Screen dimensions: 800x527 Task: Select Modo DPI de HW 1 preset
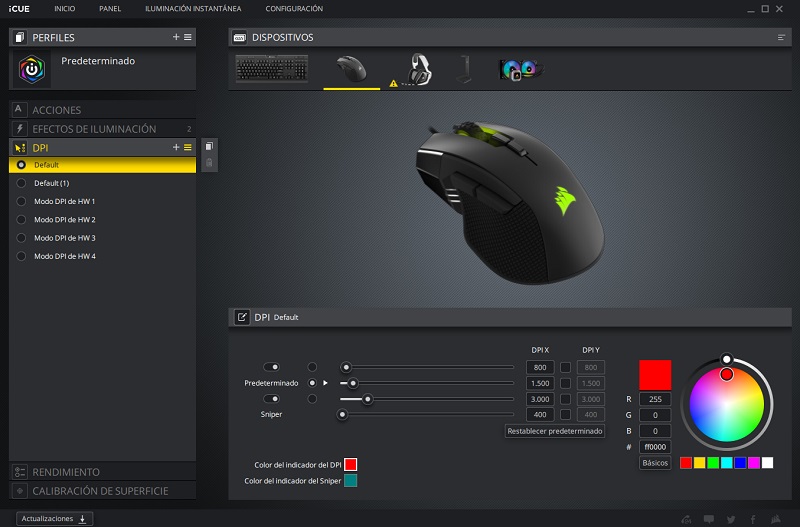64,201
